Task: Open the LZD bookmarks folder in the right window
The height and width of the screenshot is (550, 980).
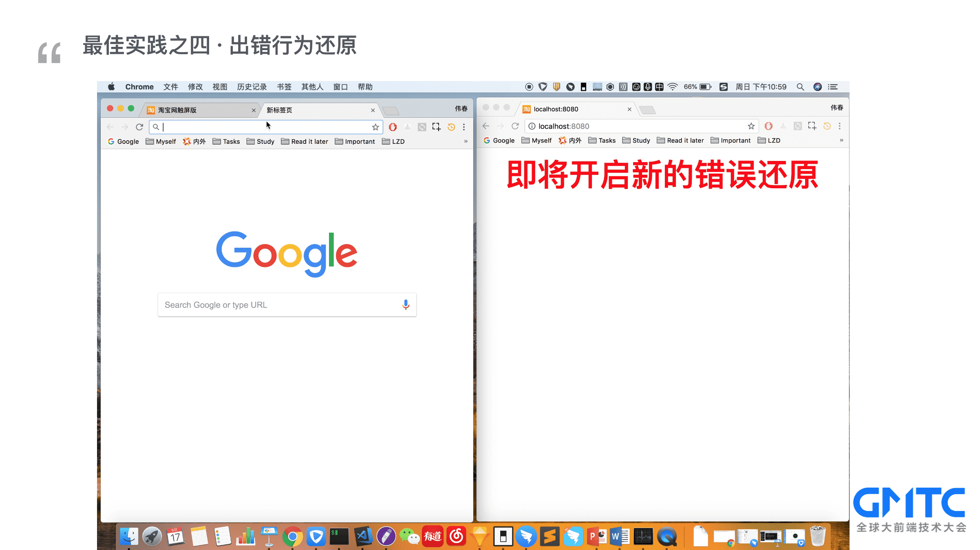Action: pos(769,141)
